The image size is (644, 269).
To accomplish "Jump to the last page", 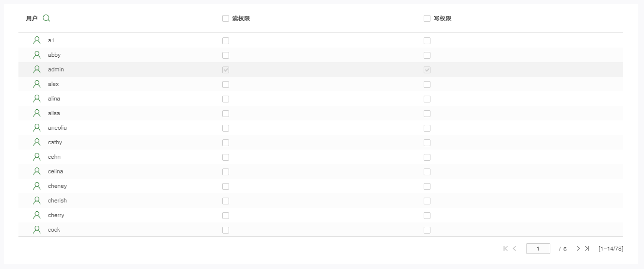I will pos(587,249).
